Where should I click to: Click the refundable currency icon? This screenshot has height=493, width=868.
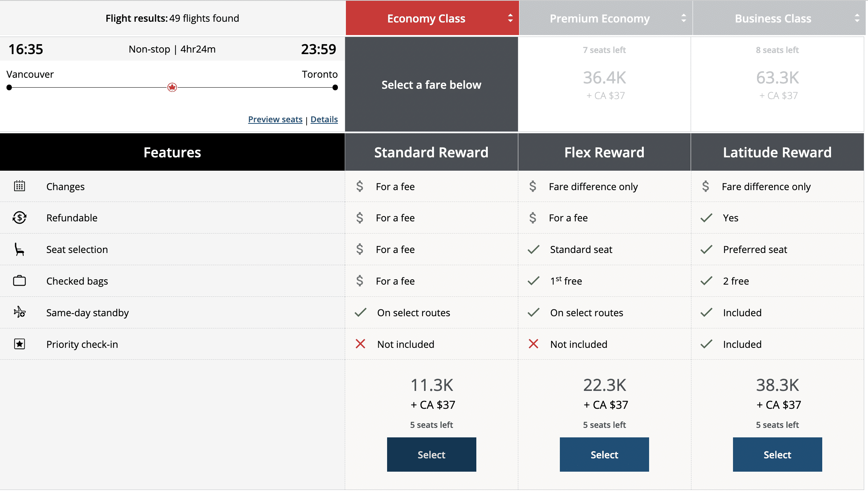point(19,218)
